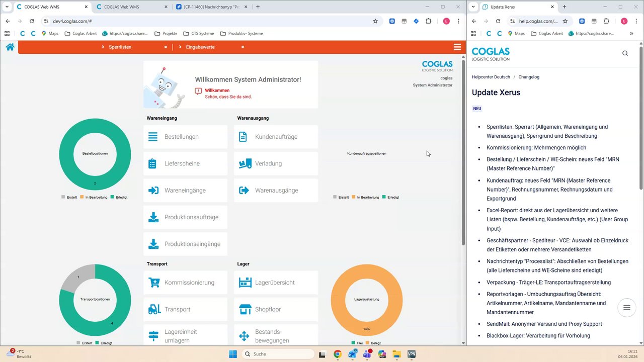The width and height of the screenshot is (644, 362).
Task: Toggle Erstellt legend of Kundenauftragspositionen chart
Action: pyautogui.click(x=341, y=198)
